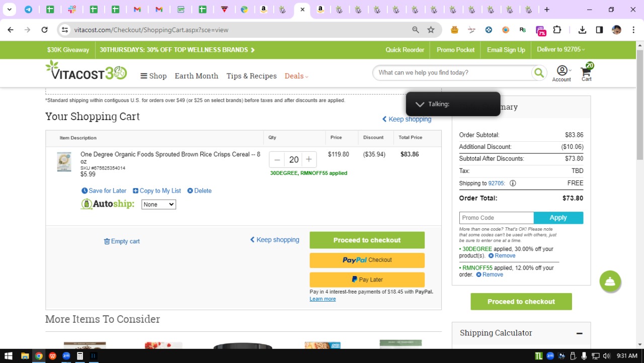
Task: Click the pink 7% extension icon
Action: tap(540, 30)
